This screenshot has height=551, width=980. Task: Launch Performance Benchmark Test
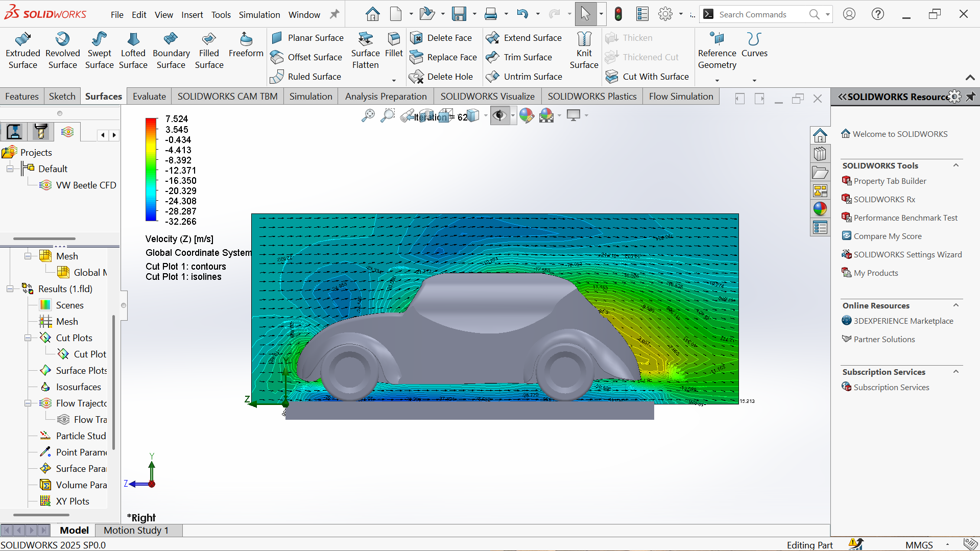pos(905,218)
